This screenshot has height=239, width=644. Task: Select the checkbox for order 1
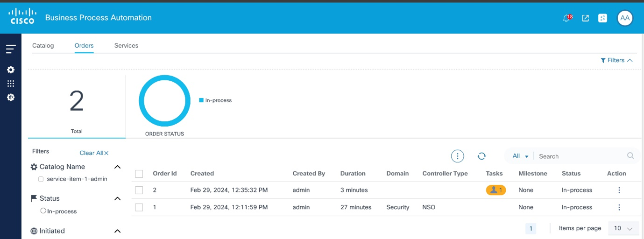coord(139,207)
